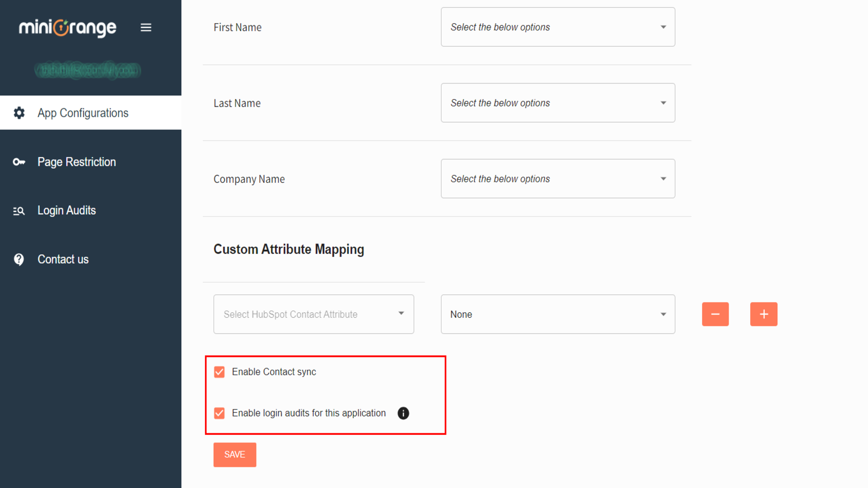Screen dimensions: 868x488
Task: Click the minus button to remove attribute mapping
Action: tap(715, 314)
